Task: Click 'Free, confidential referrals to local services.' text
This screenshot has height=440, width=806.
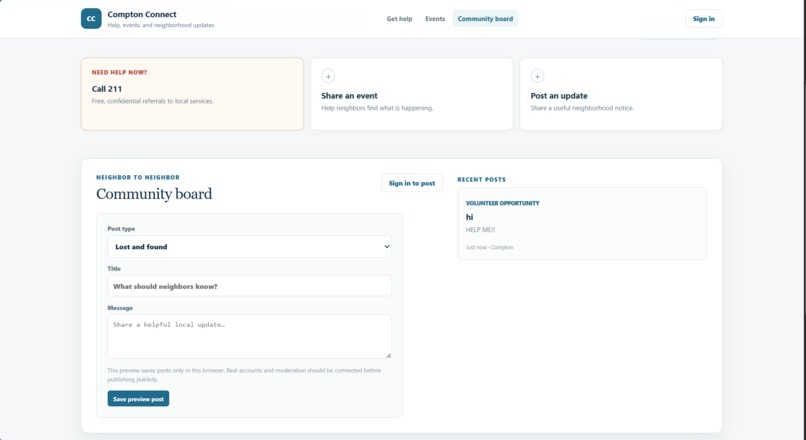Action: point(153,101)
